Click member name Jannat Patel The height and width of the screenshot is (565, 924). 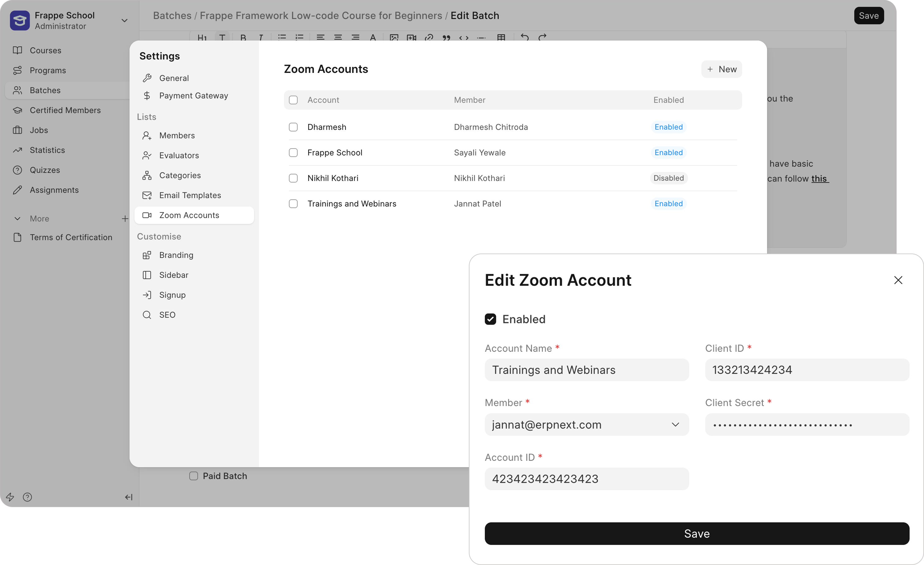click(477, 203)
